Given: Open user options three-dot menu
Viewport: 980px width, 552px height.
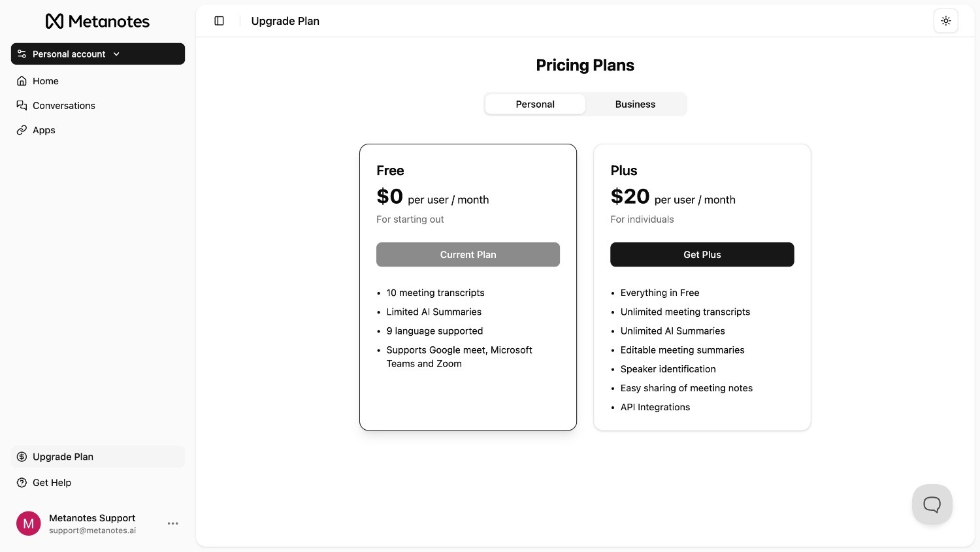Looking at the screenshot, I should pyautogui.click(x=172, y=523).
